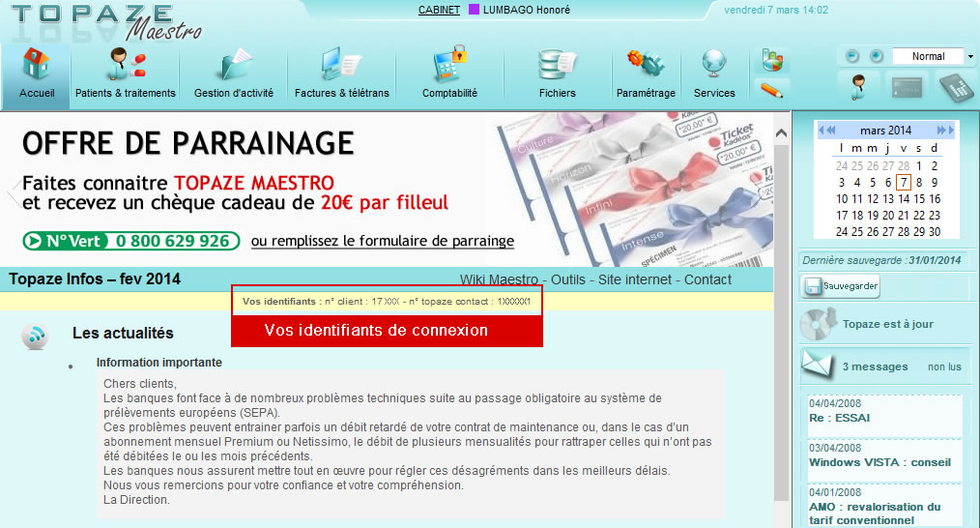
Task: Click the CABINET link
Action: point(439,10)
